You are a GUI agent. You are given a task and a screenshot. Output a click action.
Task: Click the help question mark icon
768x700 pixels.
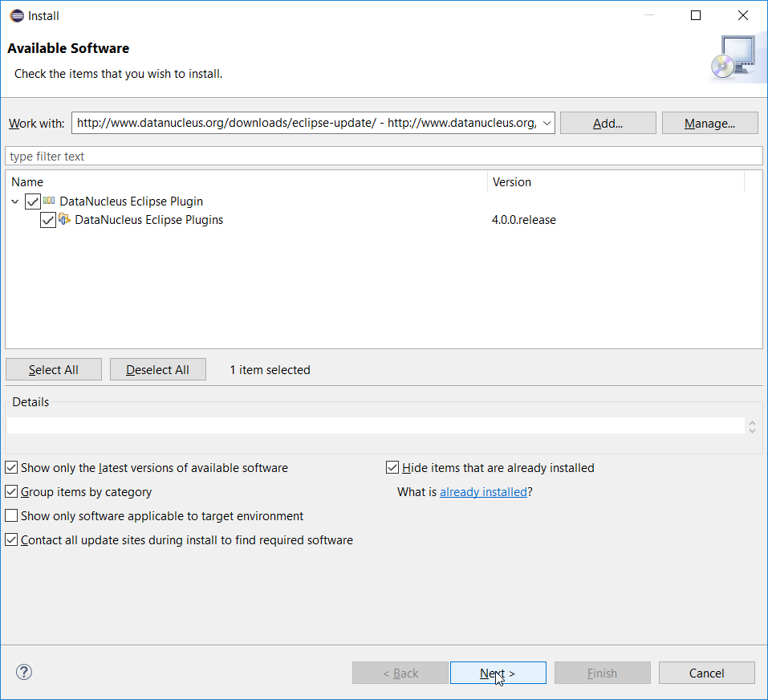24,672
